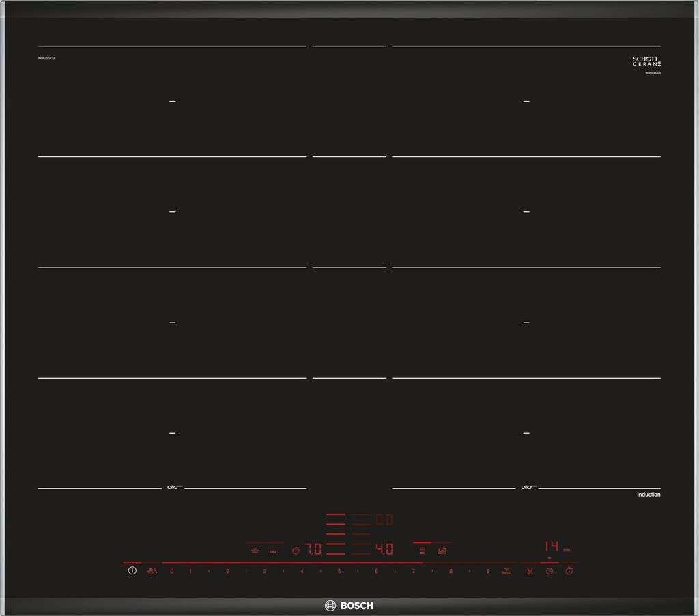This screenshot has height=616, width=699.
Task: Tap the boost power symbol
Action: (x=507, y=571)
